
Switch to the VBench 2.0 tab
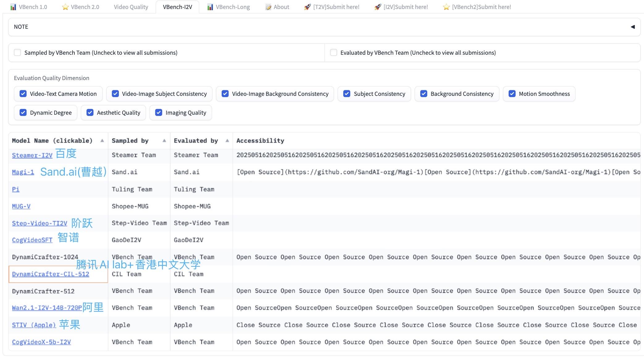click(x=81, y=7)
